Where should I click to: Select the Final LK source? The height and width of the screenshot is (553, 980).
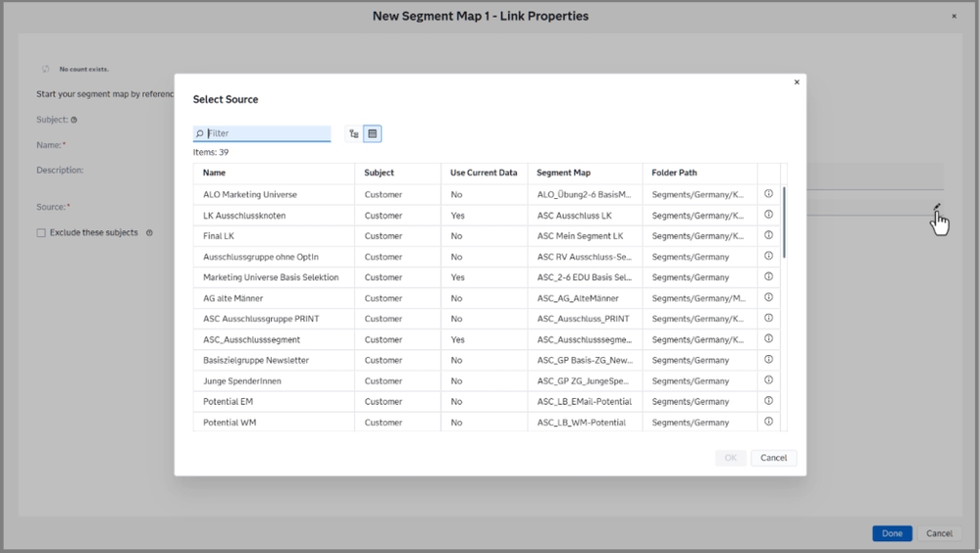487,235
